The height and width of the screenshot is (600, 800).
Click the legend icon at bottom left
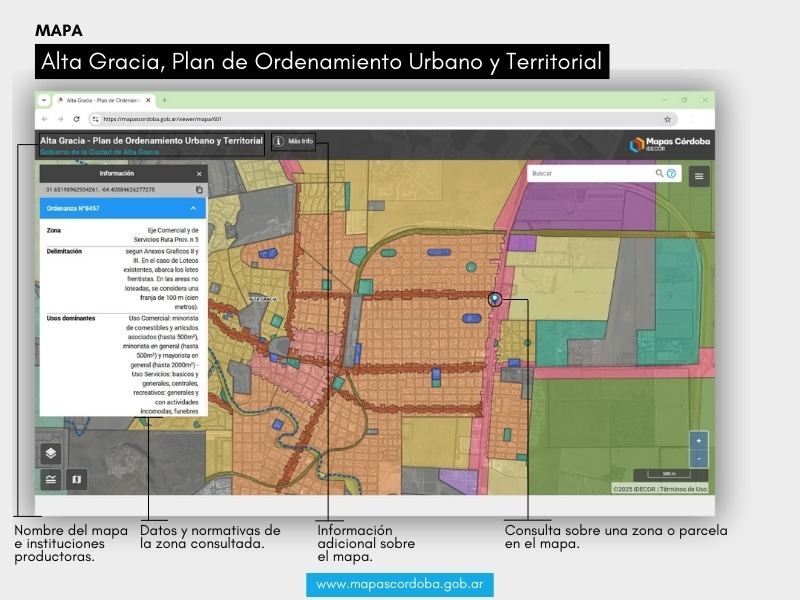[x=51, y=480]
